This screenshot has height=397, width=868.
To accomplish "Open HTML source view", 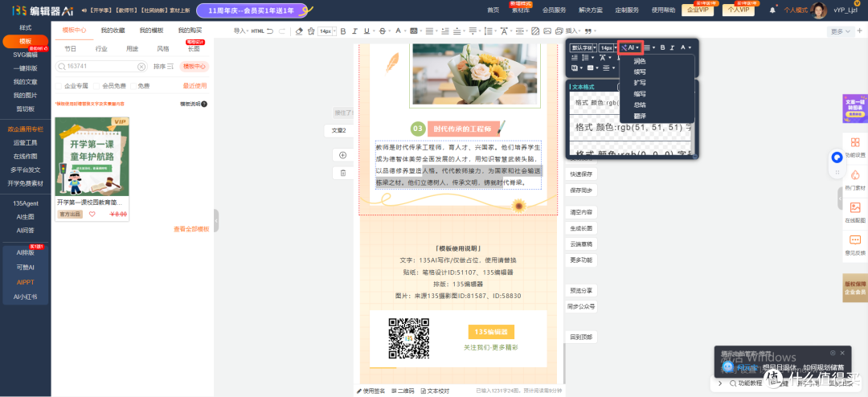I will (257, 31).
